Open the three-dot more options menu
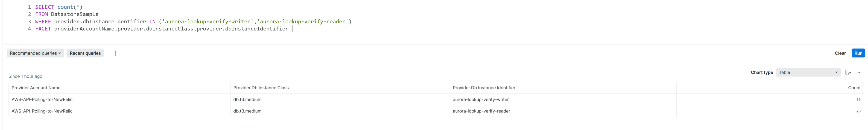 click(x=859, y=72)
